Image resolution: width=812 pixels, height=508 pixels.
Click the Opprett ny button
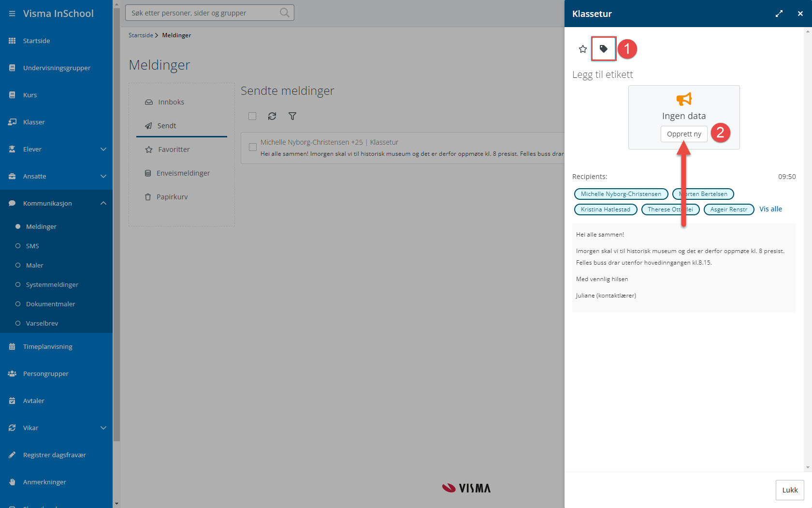683,134
